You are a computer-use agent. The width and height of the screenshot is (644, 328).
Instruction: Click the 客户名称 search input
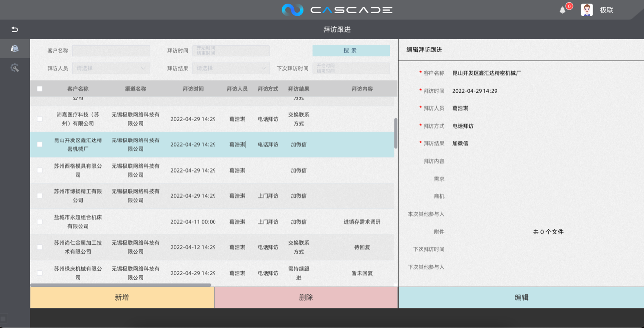[111, 50]
